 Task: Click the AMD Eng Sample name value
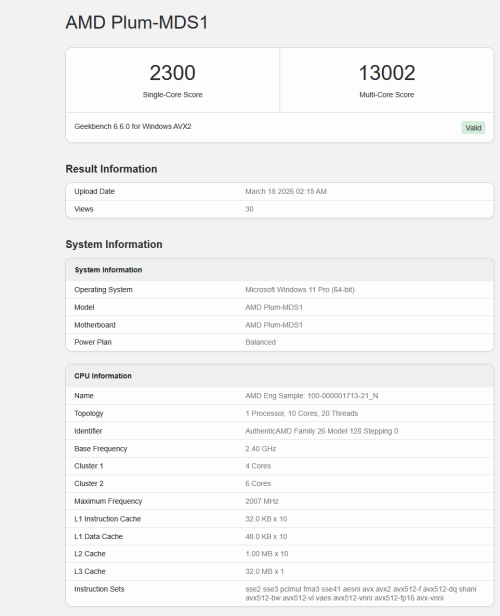click(312, 396)
